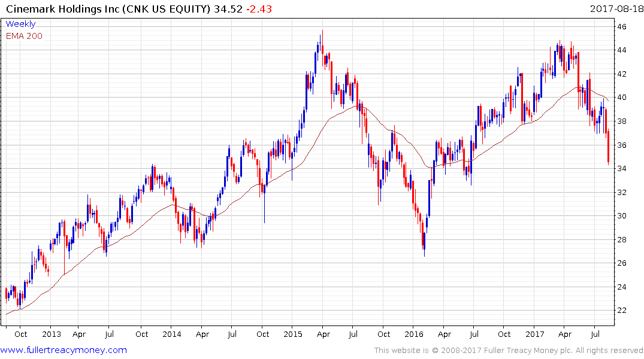Click the 2014 year label on time axis
This screenshot has height=359, width=644.
172,334
